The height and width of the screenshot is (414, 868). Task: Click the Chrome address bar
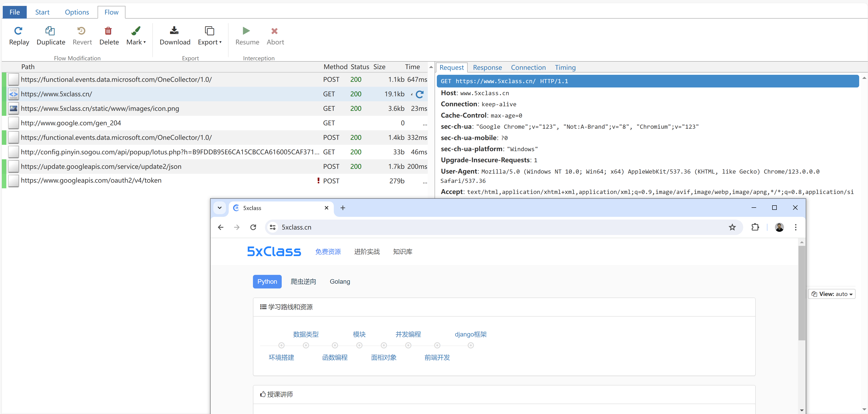(504, 227)
